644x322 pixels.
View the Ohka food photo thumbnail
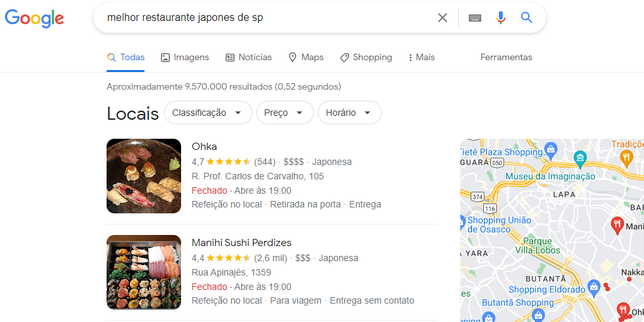tap(144, 176)
